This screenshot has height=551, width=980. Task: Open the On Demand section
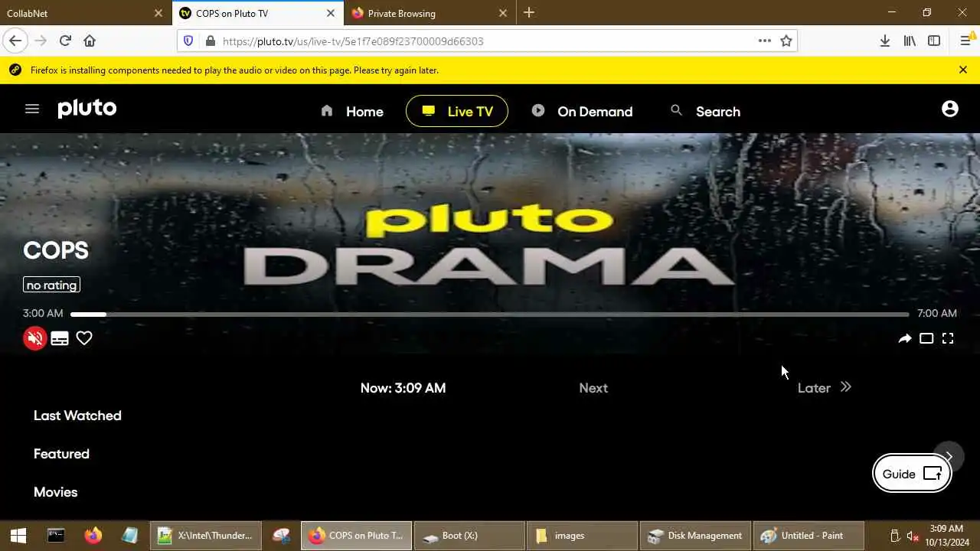click(x=582, y=111)
